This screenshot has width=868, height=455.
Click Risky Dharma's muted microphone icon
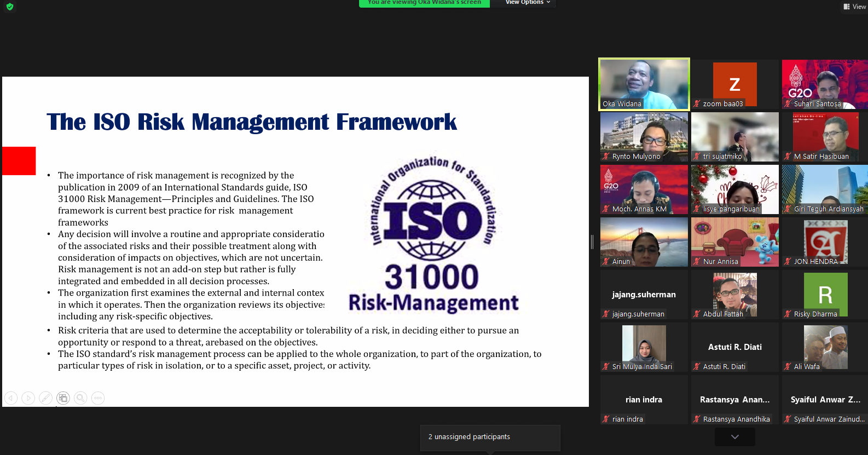tap(788, 314)
